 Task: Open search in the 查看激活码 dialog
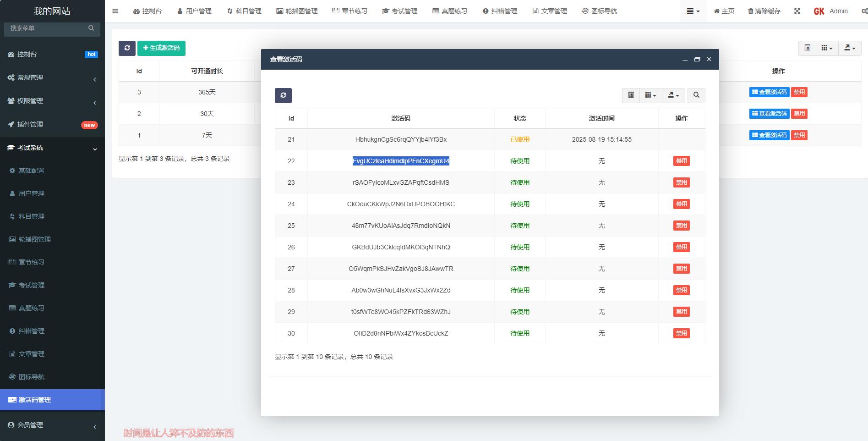[x=696, y=95]
